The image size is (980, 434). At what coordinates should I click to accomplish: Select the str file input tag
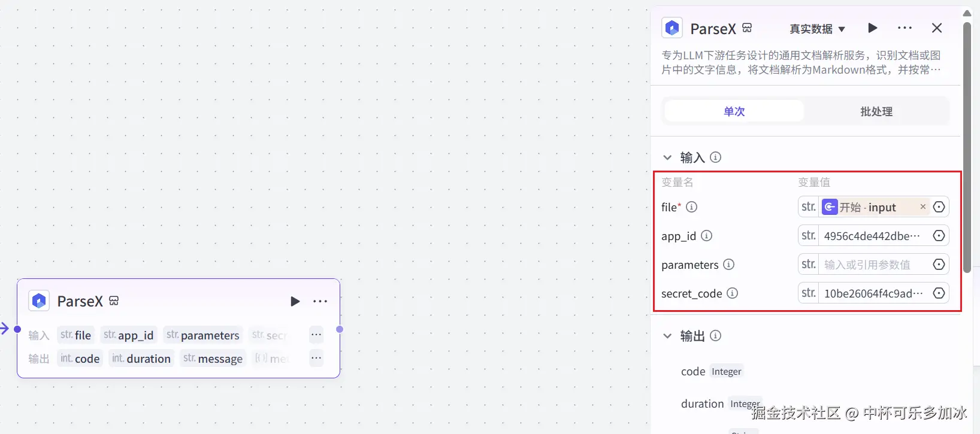tap(75, 335)
